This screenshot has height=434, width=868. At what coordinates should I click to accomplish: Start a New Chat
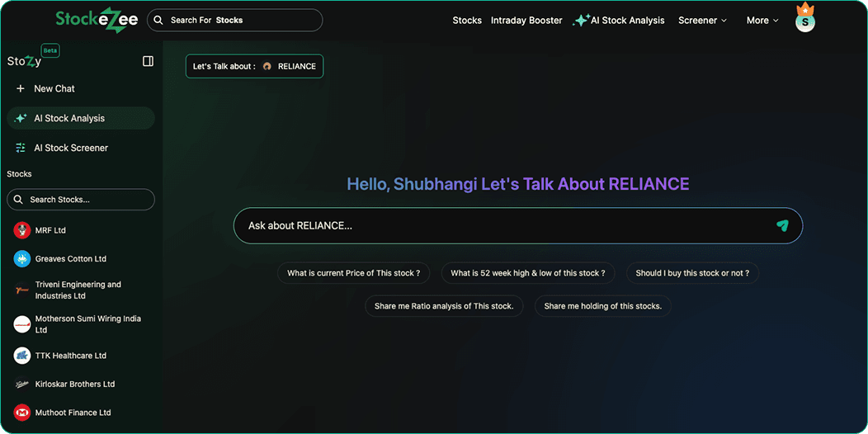[54, 88]
